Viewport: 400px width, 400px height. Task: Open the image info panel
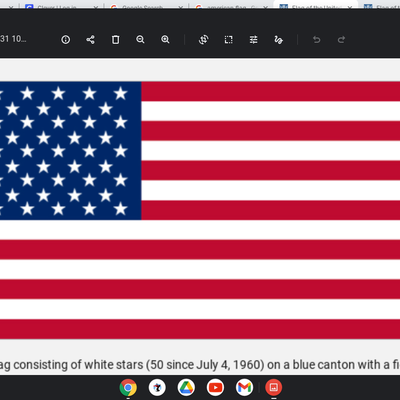tap(66, 40)
